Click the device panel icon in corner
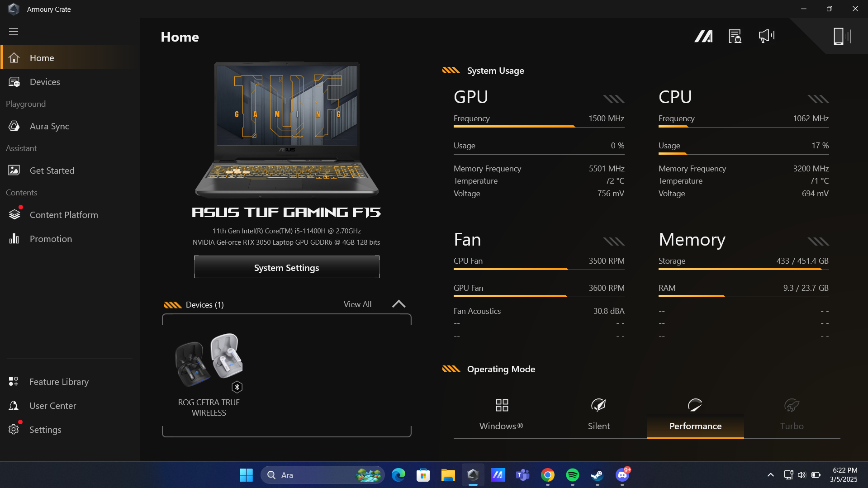The image size is (868, 488). [842, 36]
